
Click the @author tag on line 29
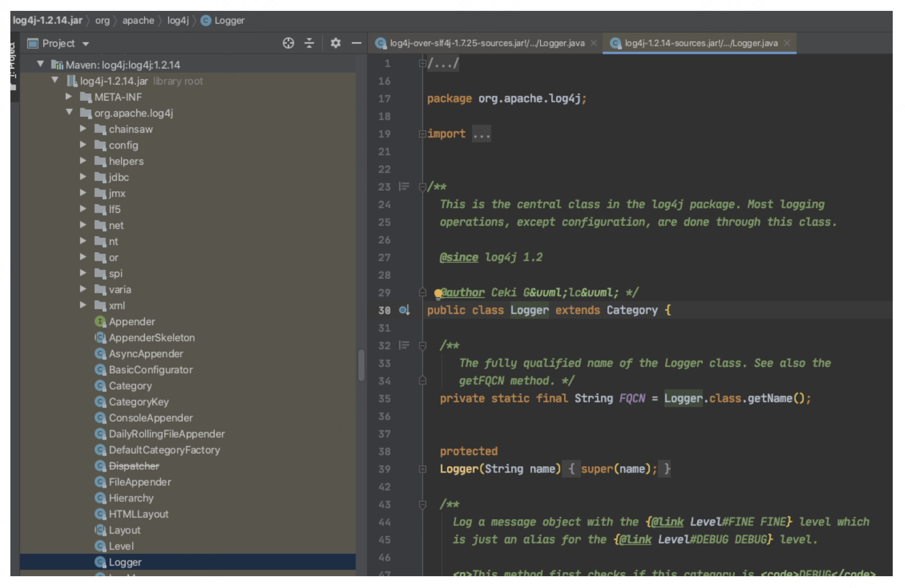(462, 293)
